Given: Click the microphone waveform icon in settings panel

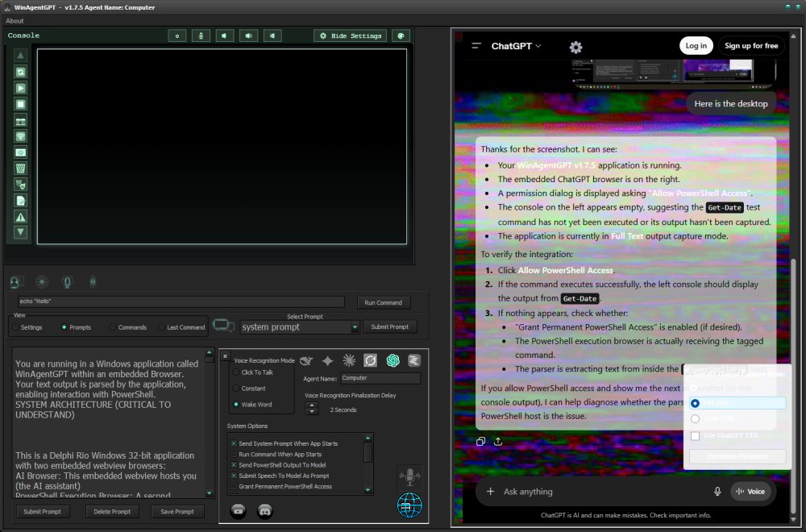Looking at the screenshot, I should (x=409, y=477).
